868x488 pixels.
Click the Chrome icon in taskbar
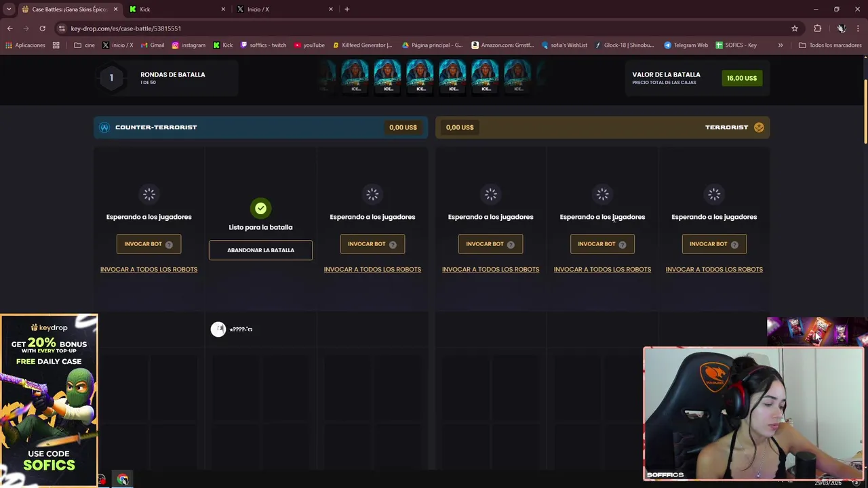(x=123, y=480)
